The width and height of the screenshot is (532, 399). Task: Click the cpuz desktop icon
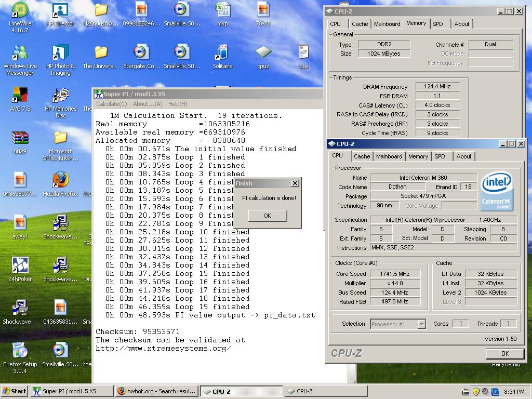[x=263, y=57]
